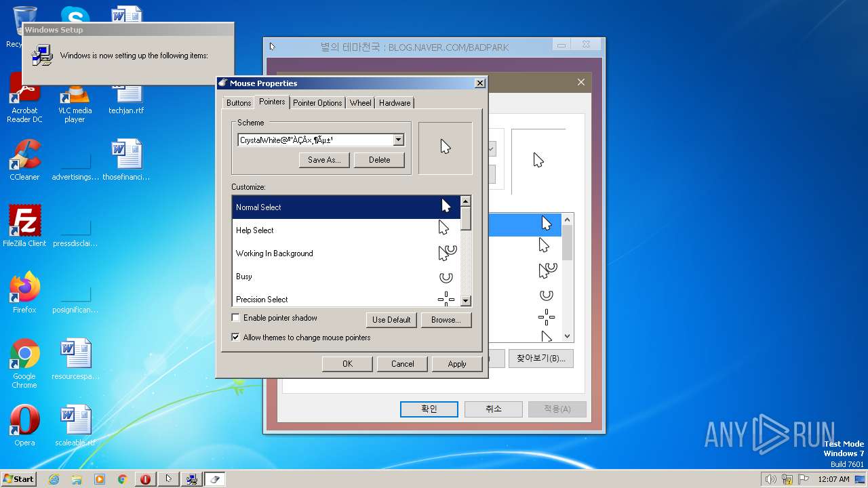Viewport: 868px width, 488px height.
Task: Open scaleable.rtf document icon
Action: pos(75,426)
